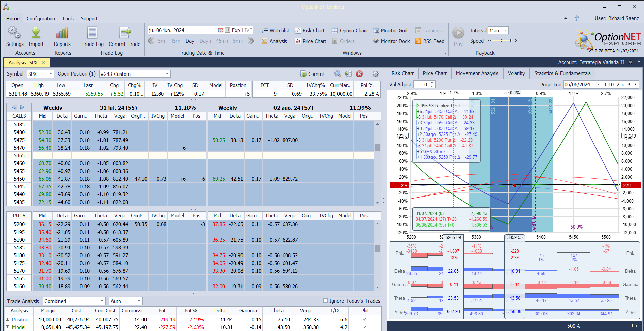Jump forward with the double right chevron
Screen dimensions: 644x331
(251, 41)
